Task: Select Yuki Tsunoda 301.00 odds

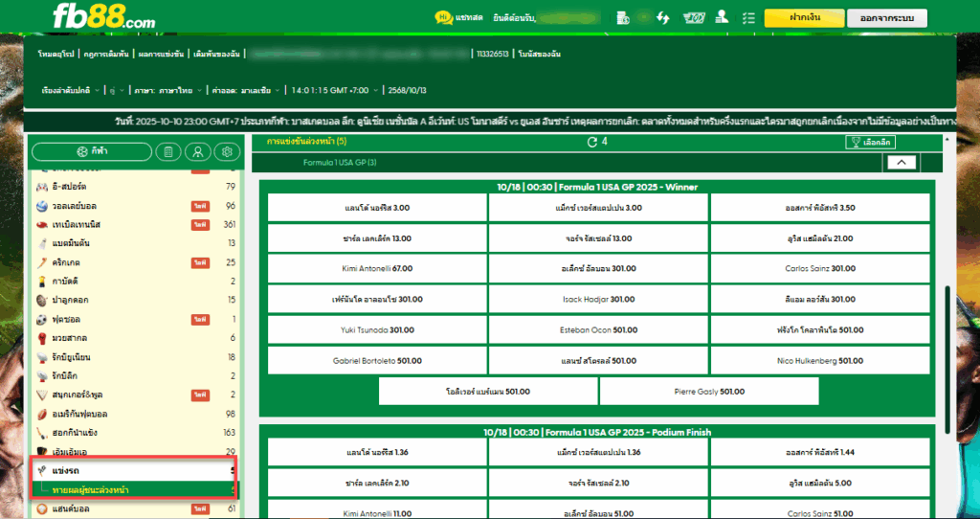Action: [x=377, y=330]
